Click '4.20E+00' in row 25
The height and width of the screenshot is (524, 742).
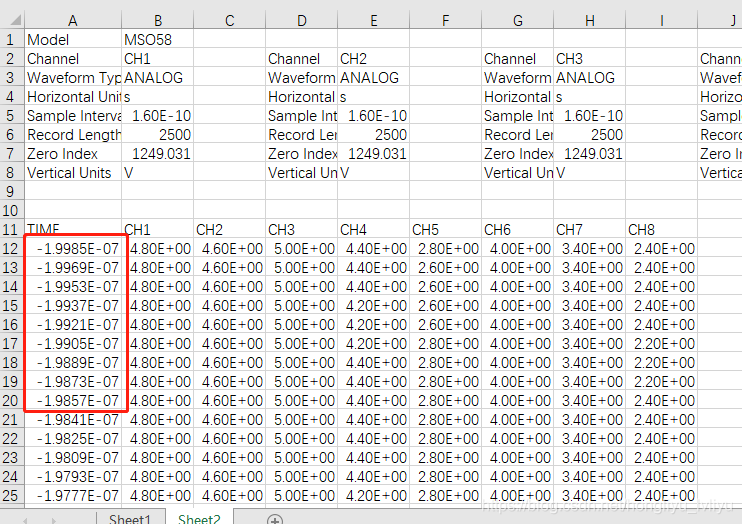[x=373, y=495]
